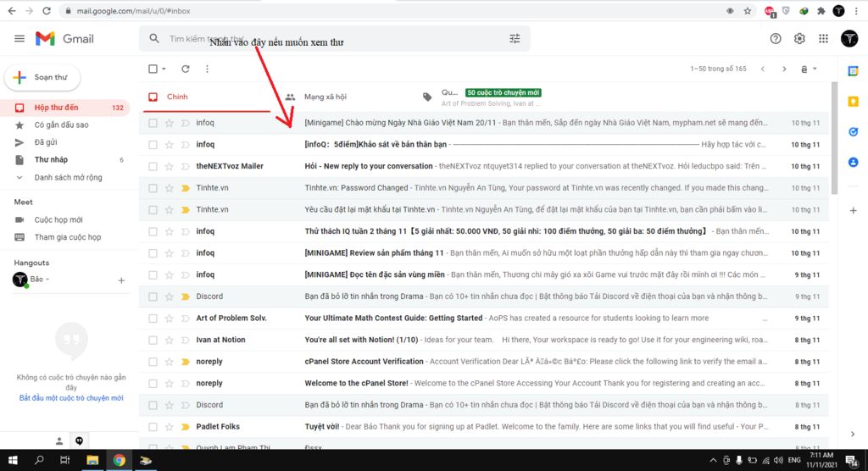The height and width of the screenshot is (471, 868).
Task: Open Google Calendar side panel icon
Action: (x=853, y=71)
